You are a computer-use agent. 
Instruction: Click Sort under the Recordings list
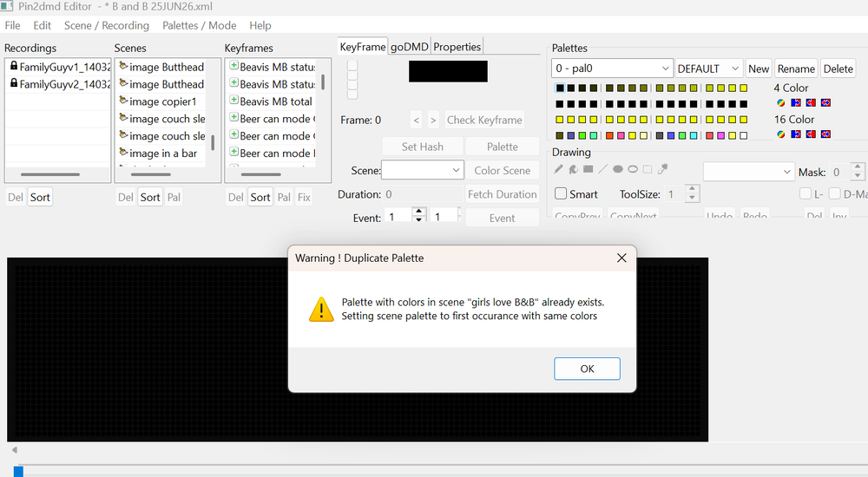[x=40, y=197]
